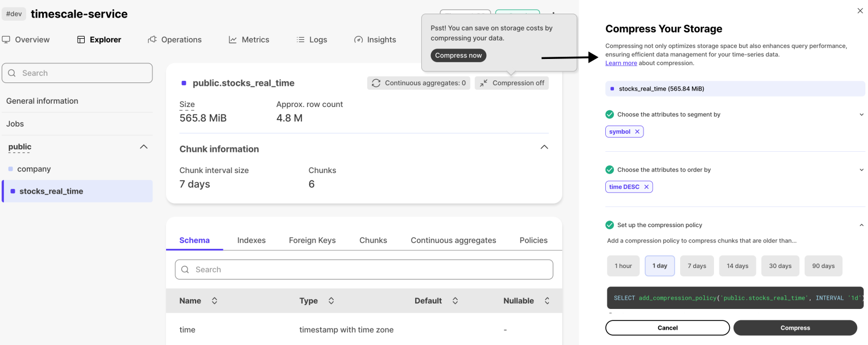Viewport: 868px width, 345px height.
Task: Sort by Type column arrows
Action: (331, 301)
